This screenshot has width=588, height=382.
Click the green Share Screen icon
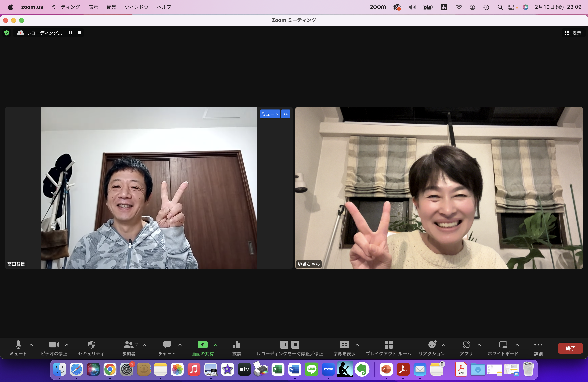[x=203, y=344]
